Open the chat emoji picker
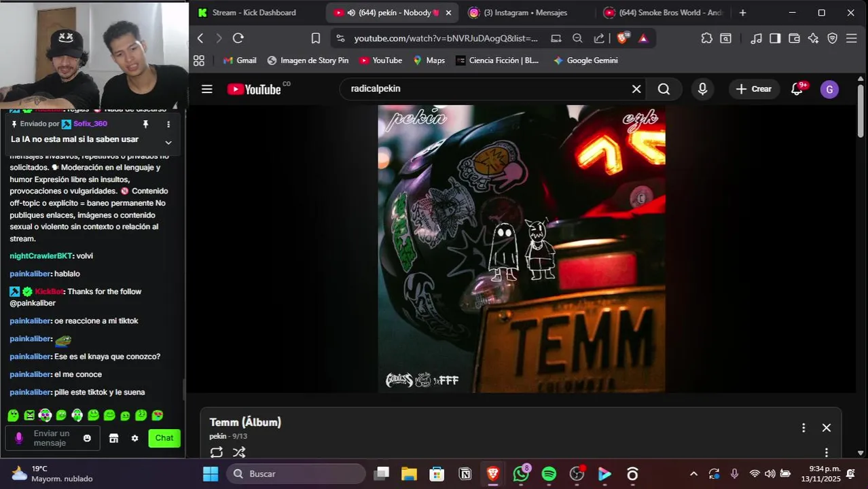868x489 pixels. (x=87, y=438)
